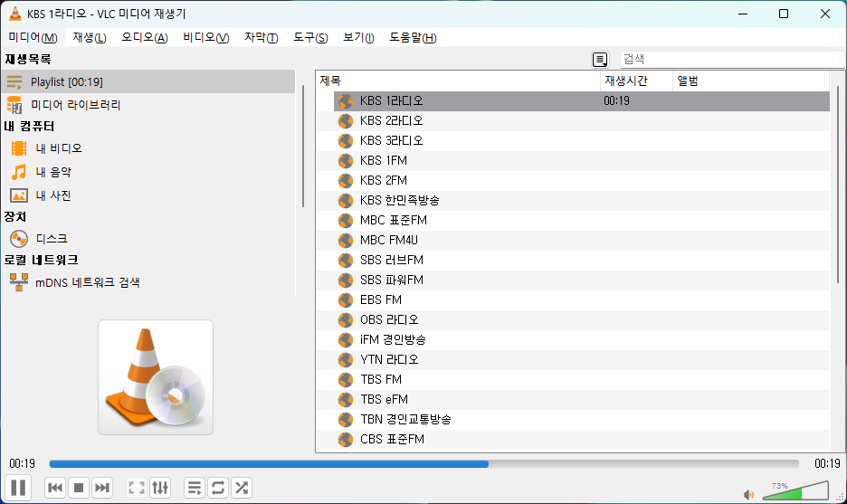Mute audio via the speaker icon
Image resolution: width=847 pixels, height=504 pixels.
[x=748, y=494]
